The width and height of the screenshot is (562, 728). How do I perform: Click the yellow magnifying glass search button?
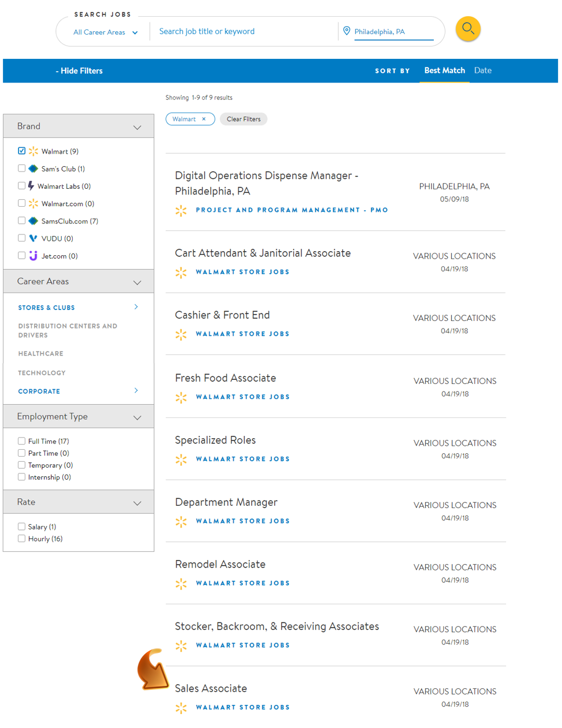[468, 29]
